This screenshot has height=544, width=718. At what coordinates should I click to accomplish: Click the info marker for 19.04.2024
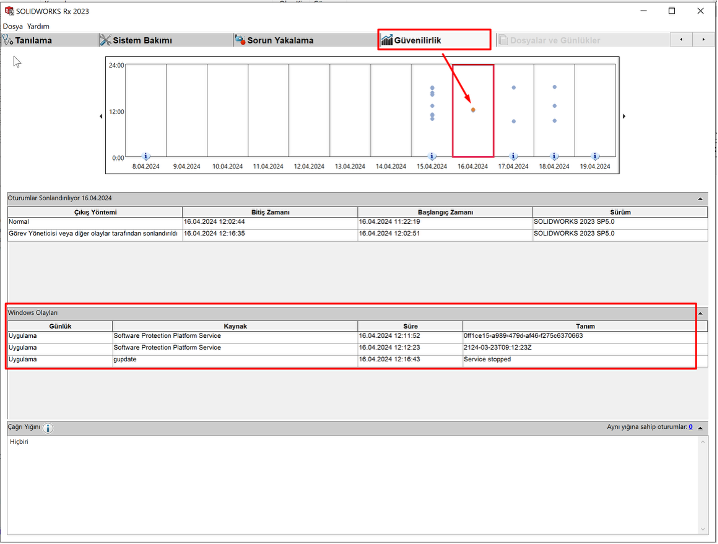tap(595, 156)
